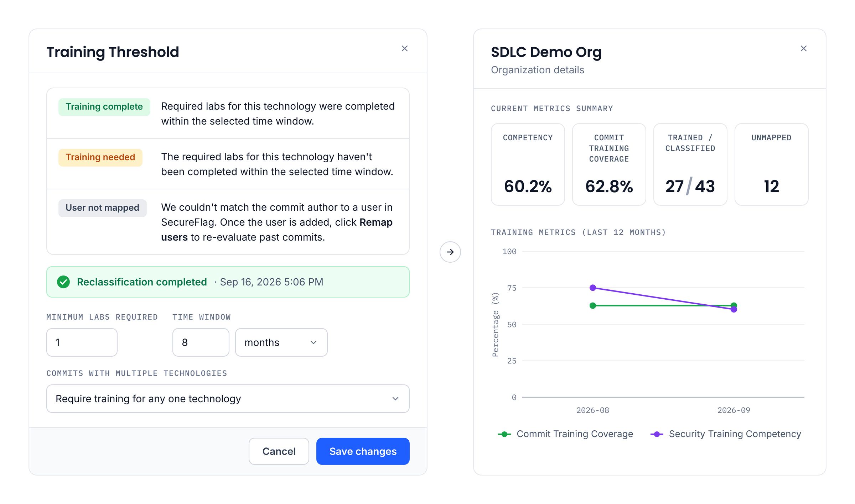
Task: Click the Training Metrics (Last 12 Months) heading
Action: (x=578, y=232)
